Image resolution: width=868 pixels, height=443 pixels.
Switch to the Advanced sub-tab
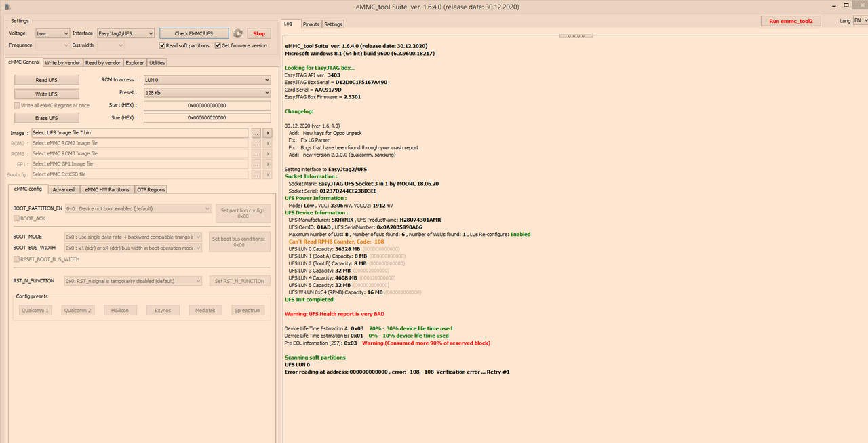pos(64,189)
